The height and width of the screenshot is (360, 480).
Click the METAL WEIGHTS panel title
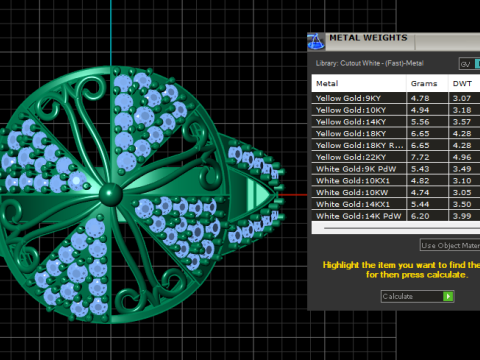pyautogui.click(x=368, y=38)
